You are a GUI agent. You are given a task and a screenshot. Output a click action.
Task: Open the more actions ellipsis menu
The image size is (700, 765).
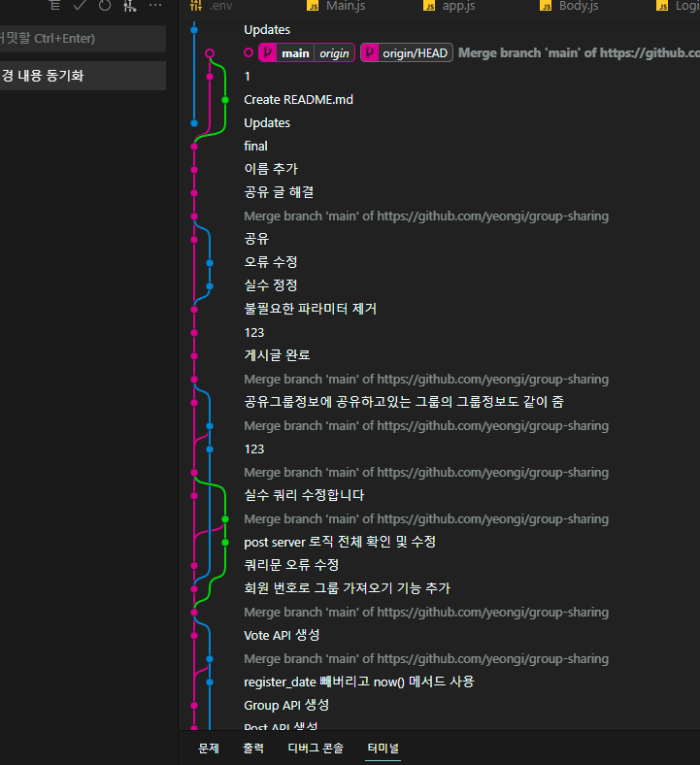(x=155, y=6)
